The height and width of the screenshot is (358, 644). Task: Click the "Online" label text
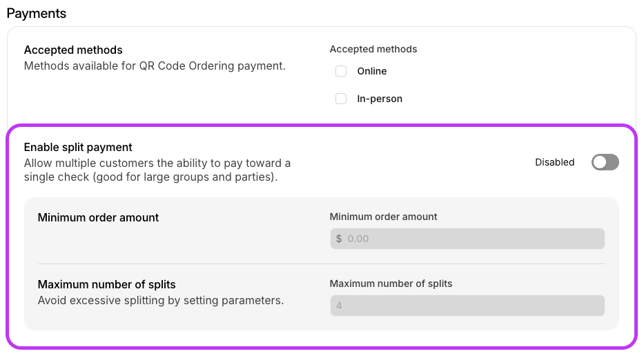tap(371, 71)
